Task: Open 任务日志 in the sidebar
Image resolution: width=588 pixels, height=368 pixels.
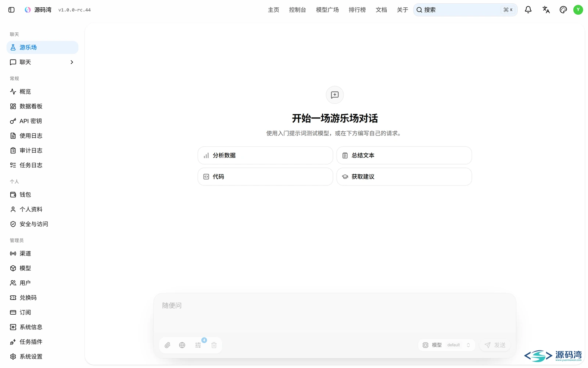Action: [x=43, y=165]
